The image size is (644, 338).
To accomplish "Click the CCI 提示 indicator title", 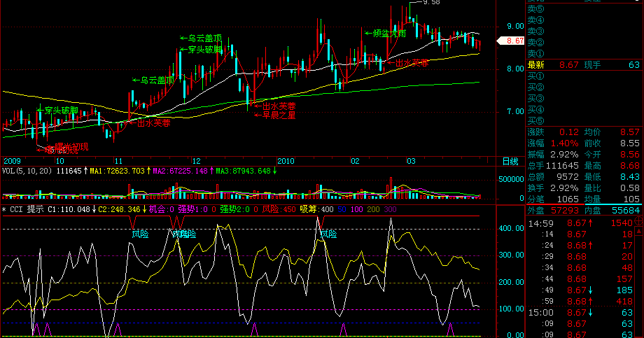I will [x=27, y=209].
